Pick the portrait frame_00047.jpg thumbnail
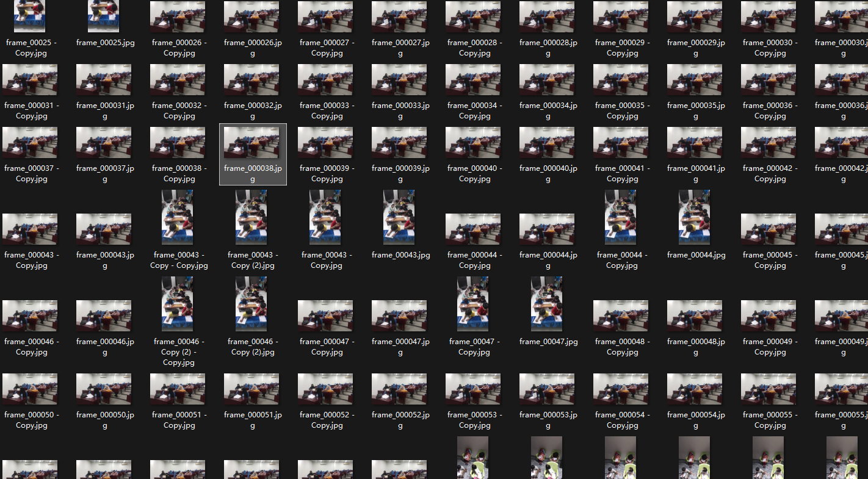The height and width of the screenshot is (479, 868). click(x=547, y=304)
